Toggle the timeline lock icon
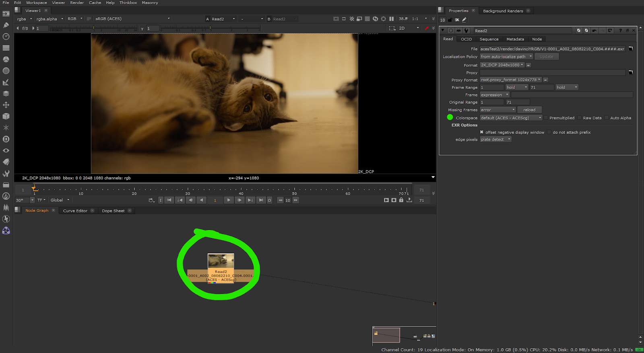644x353 pixels. [401, 200]
